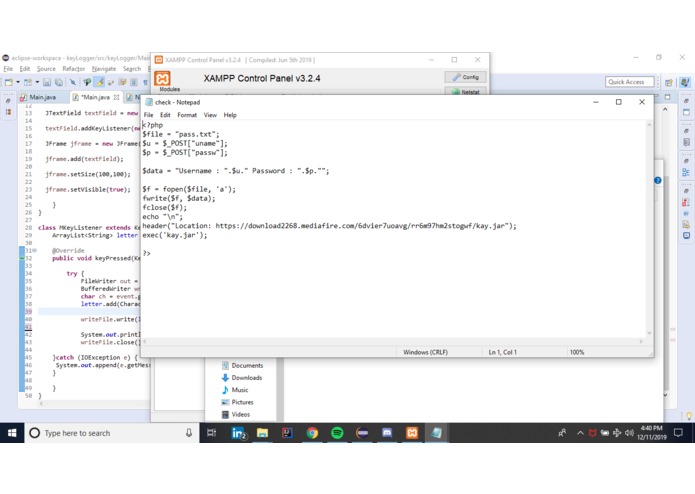Image resolution: width=695 pixels, height=494 pixels.
Task: Open Task View from the taskbar
Action: (211, 433)
